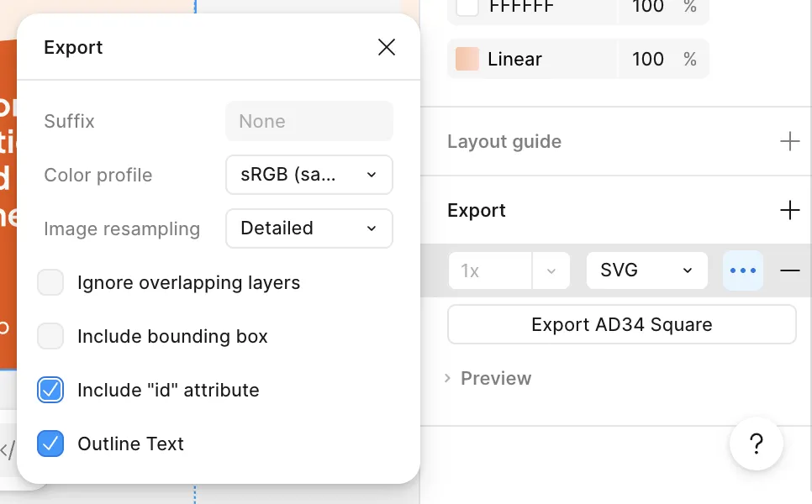The width and height of the screenshot is (812, 504).
Task: Uncheck Include "id" attribute option
Action: click(x=50, y=390)
